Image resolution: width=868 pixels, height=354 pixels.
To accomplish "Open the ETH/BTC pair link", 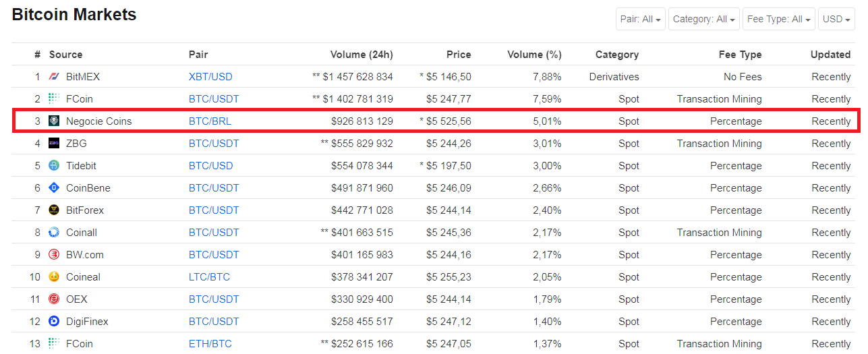I will 210,344.
